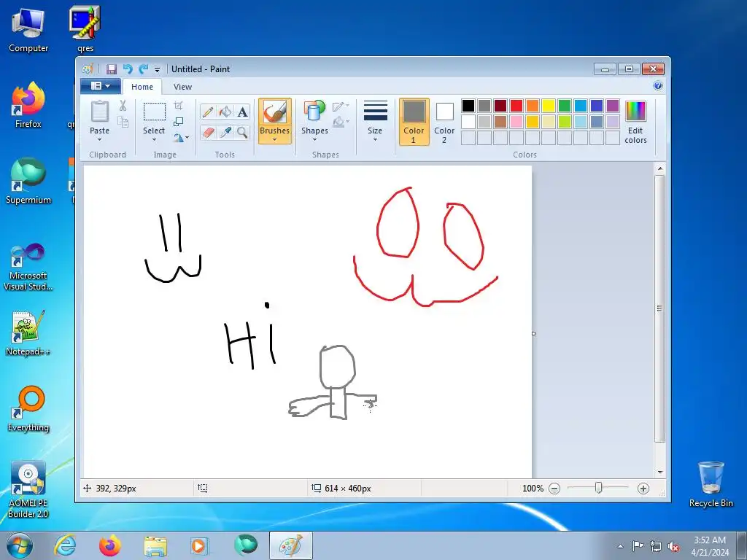Screen dimensions: 747x560
Task: Open Customize Quick Access Toolbar arrow
Action: (x=158, y=69)
